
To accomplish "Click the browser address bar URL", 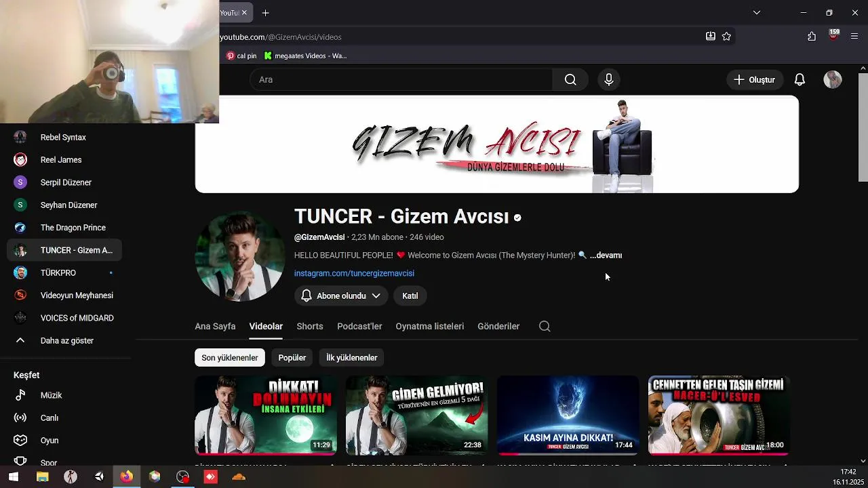I will point(281,37).
